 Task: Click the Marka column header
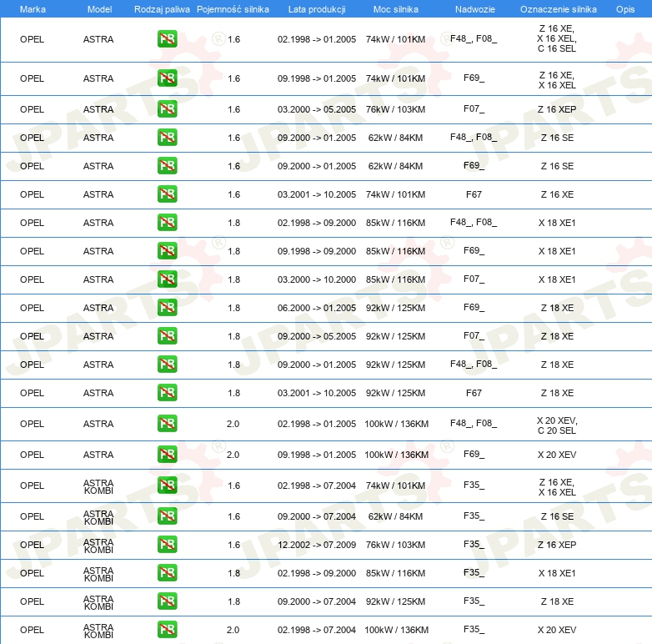pyautogui.click(x=33, y=8)
